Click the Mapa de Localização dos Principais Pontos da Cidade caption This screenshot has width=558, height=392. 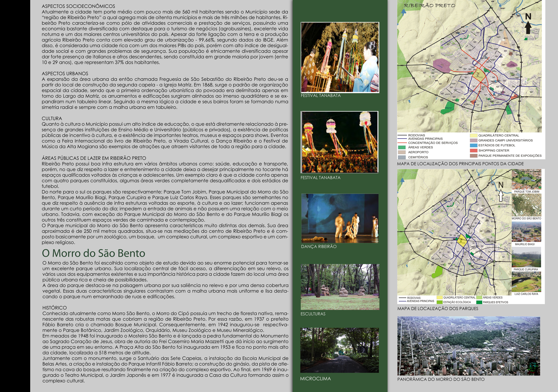[x=460, y=164]
